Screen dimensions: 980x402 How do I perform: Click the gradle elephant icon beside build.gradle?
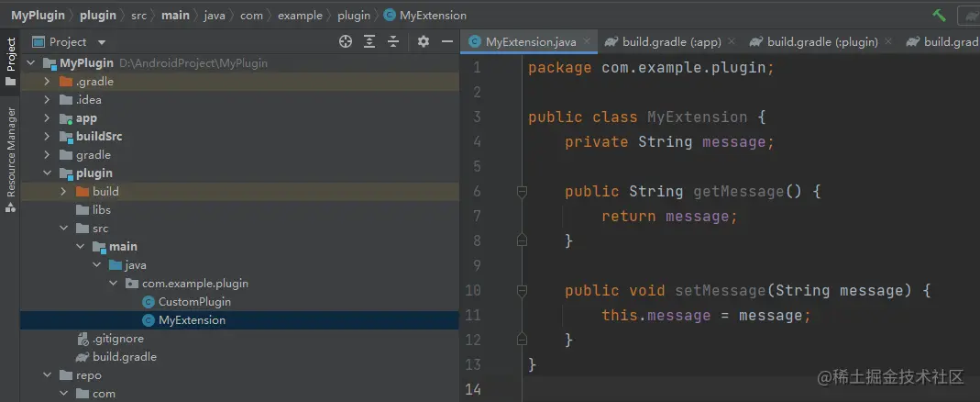[82, 357]
